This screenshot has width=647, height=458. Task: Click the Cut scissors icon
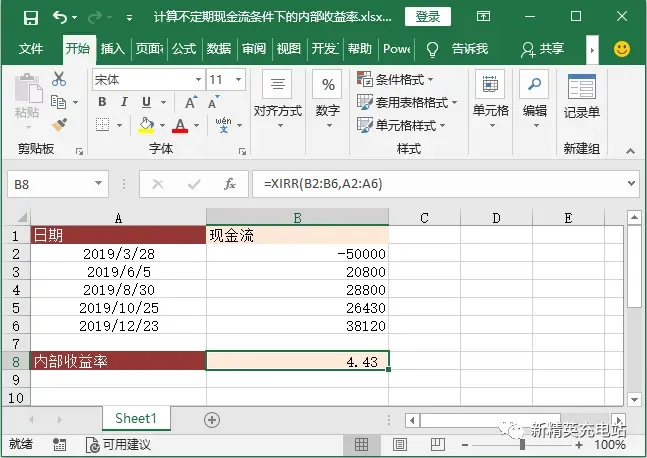(59, 78)
